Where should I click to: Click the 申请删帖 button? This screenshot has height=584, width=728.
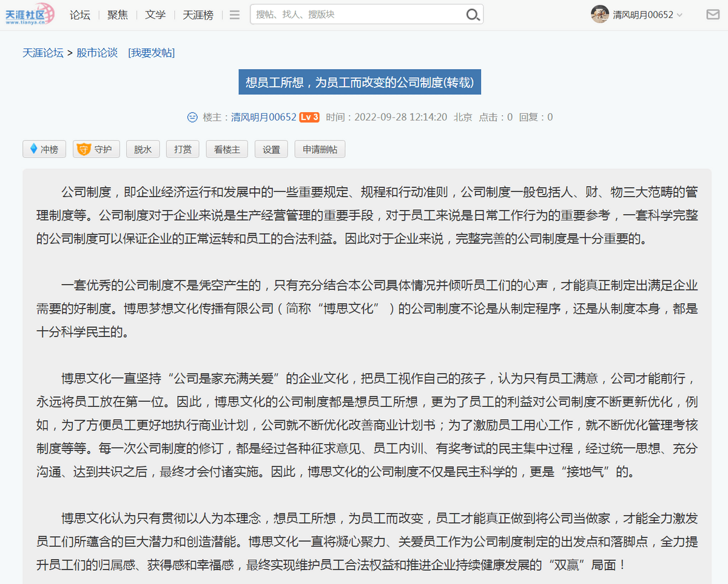coord(320,149)
